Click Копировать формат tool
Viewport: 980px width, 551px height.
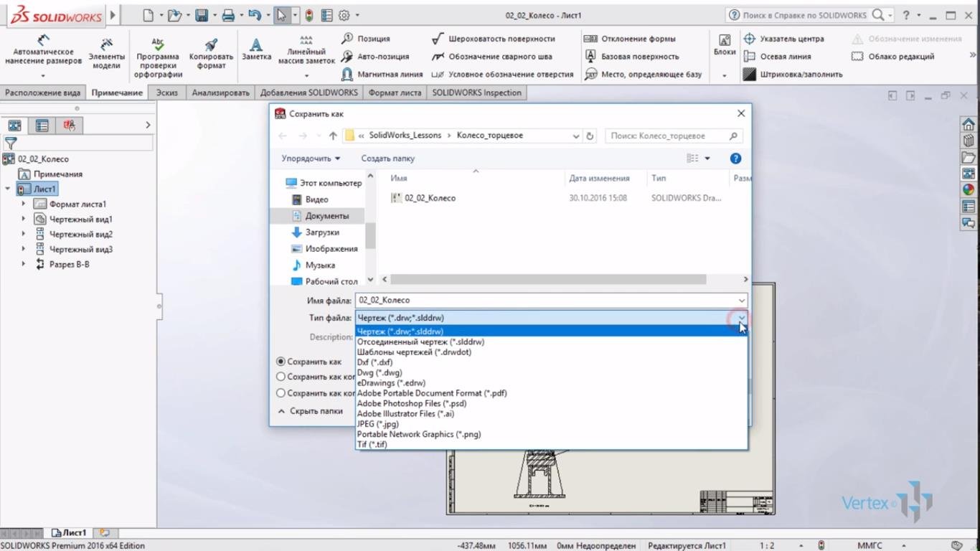(211, 55)
